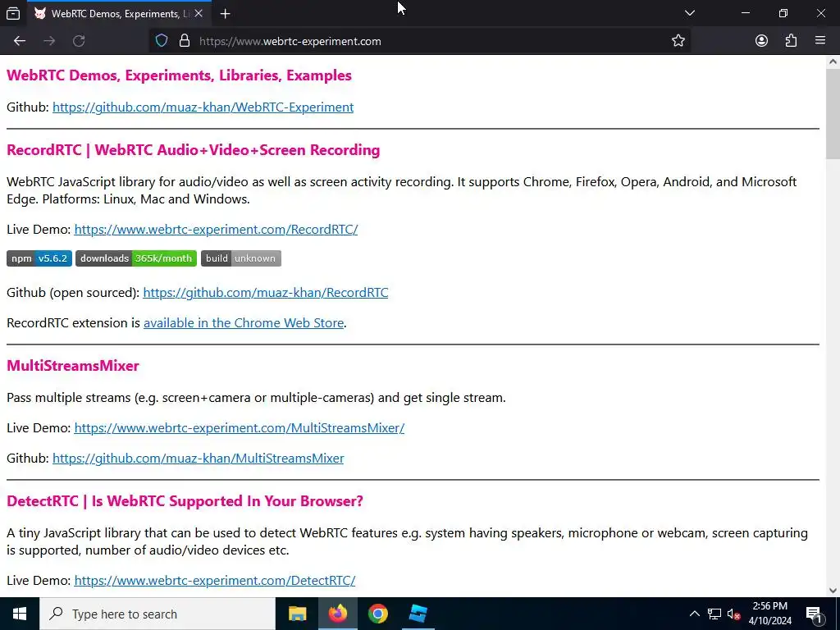
Task: Close the WebRTC Demos tab
Action: [x=199, y=13]
